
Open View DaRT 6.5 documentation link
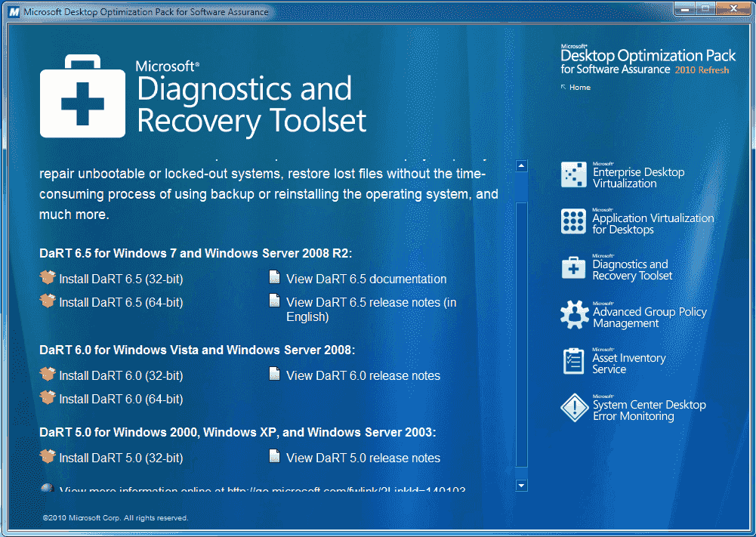366,279
